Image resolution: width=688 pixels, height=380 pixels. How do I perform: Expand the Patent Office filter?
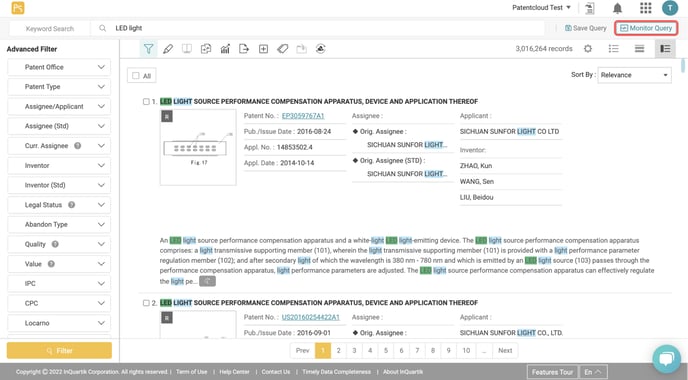59,67
